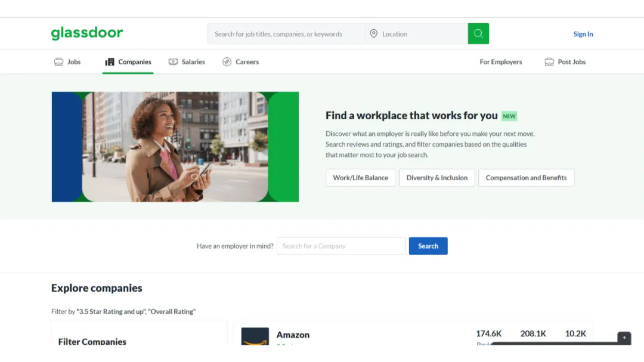Click the Compensation and Benefits button
644x362 pixels.
pos(526,178)
